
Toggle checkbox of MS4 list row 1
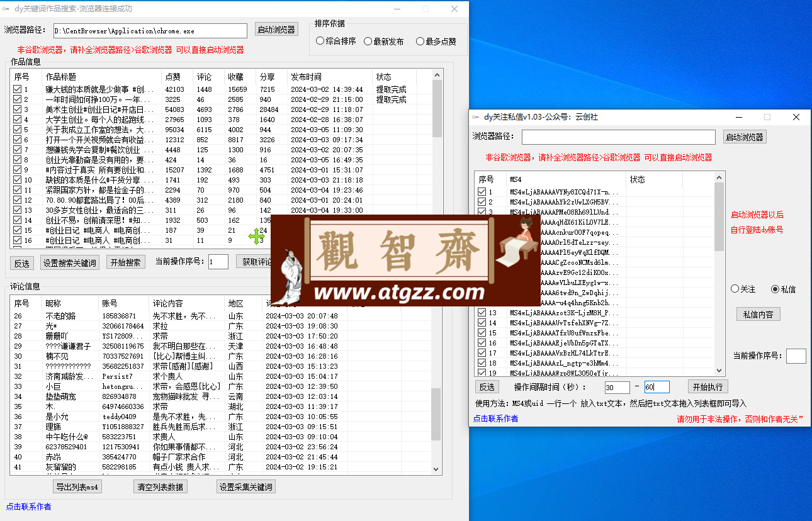point(482,192)
